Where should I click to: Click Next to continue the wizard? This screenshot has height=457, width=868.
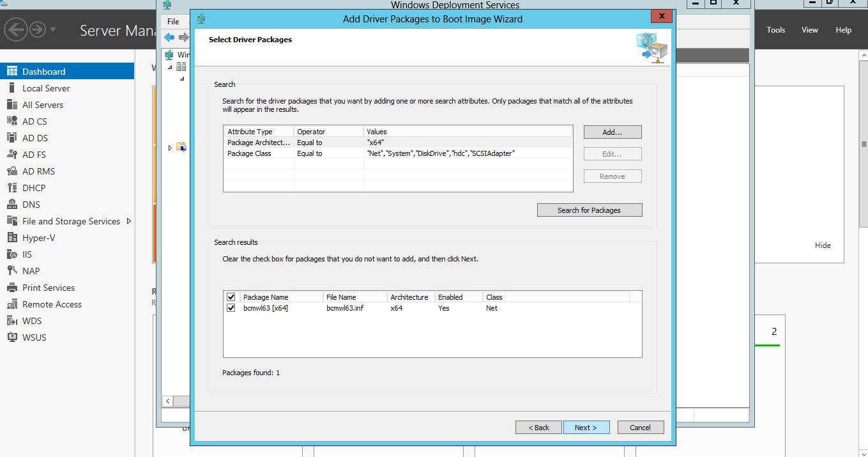586,428
